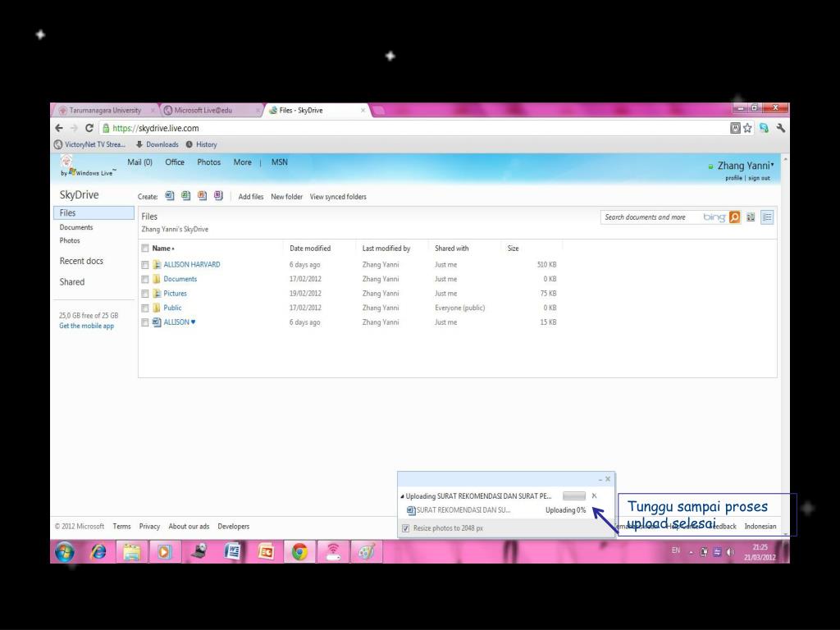Screen dimensions: 840x630
Task: Click the volume icon in system tray
Action: 730,552
